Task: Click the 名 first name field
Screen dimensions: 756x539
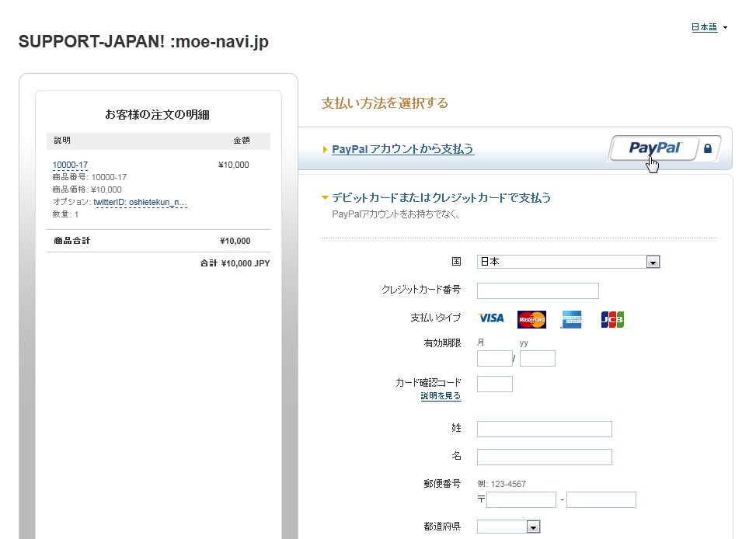Action: pyautogui.click(x=545, y=457)
